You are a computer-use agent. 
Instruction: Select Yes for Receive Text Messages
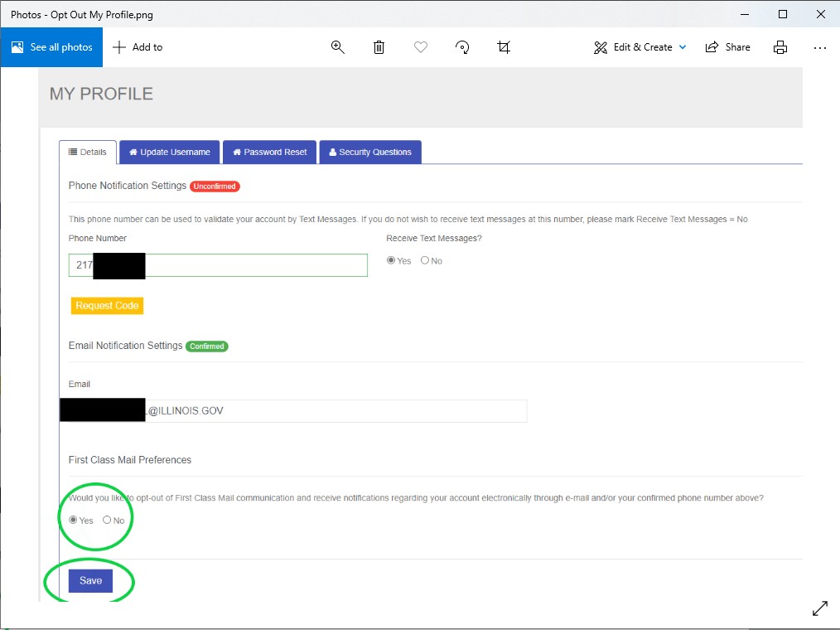click(x=391, y=260)
